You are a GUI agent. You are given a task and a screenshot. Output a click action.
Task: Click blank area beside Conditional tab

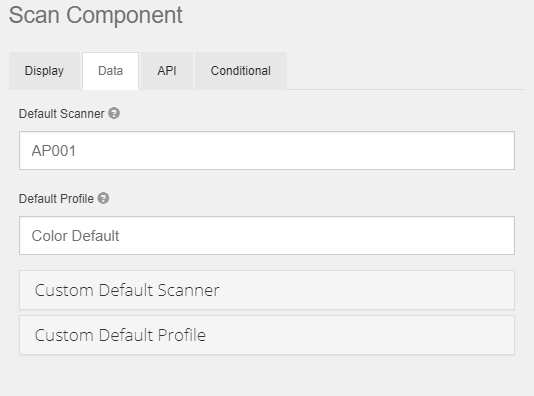[x=405, y=71]
